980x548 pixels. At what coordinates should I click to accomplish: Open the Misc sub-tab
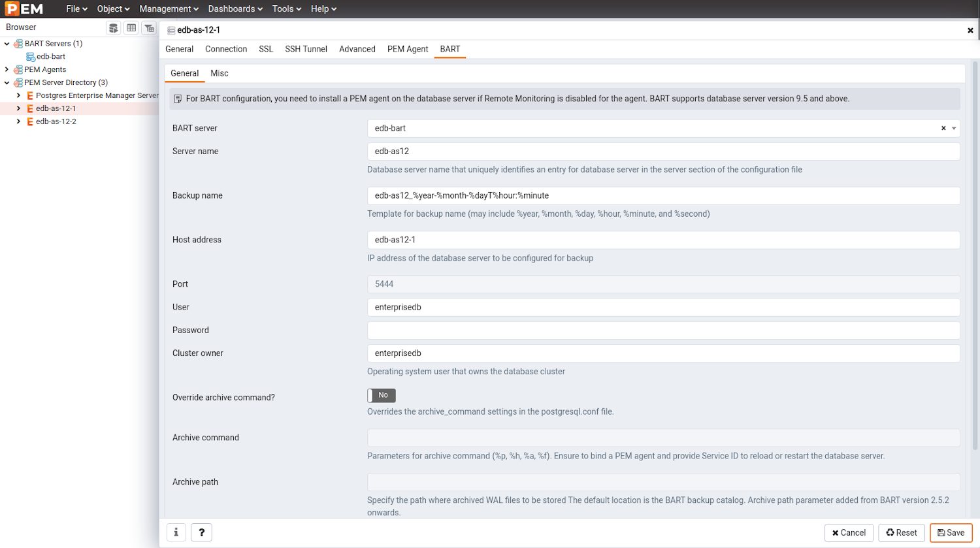[220, 73]
